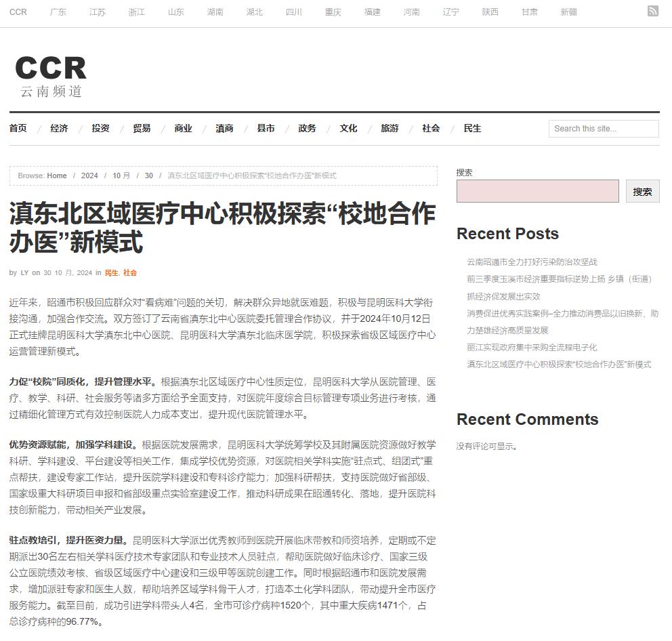Image resolution: width=672 pixels, height=641 pixels.
Task: Go to 河南 regional channel
Action: click(412, 12)
